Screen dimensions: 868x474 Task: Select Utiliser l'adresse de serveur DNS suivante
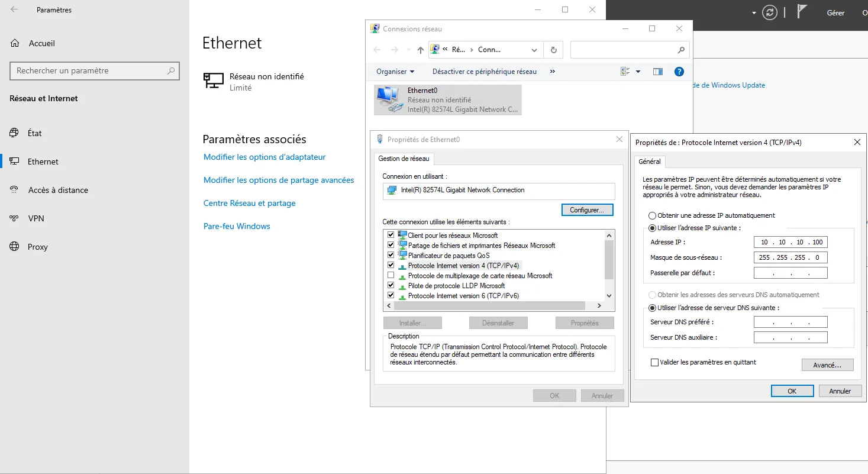(x=653, y=308)
